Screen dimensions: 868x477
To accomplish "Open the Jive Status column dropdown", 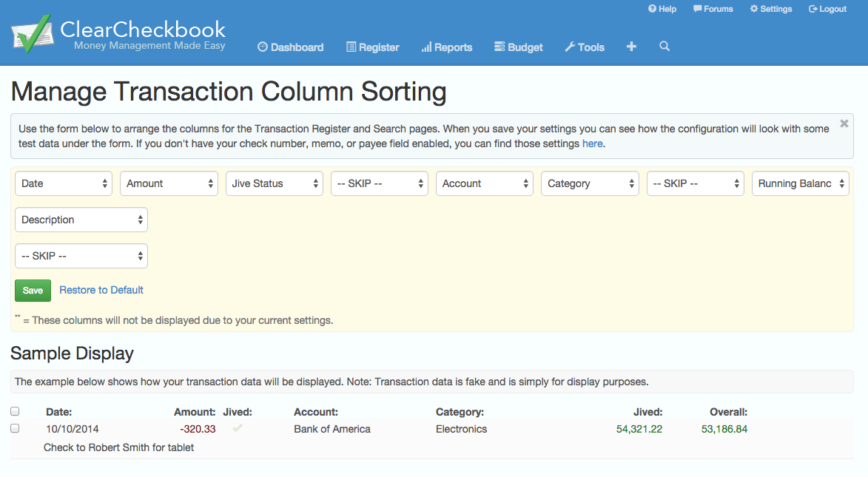I will (275, 183).
